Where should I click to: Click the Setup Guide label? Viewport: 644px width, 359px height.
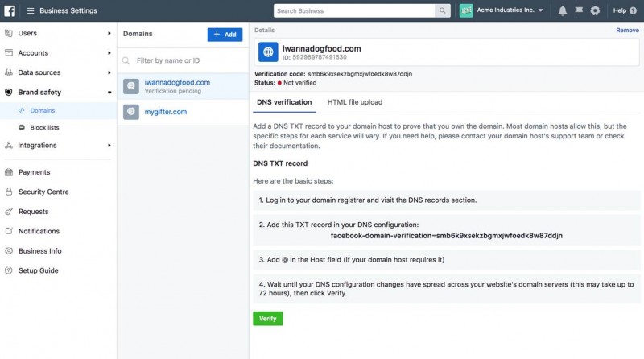click(38, 270)
